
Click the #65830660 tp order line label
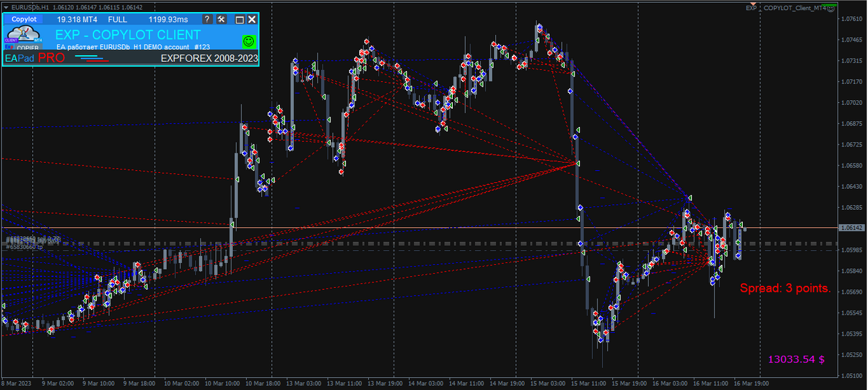24,247
